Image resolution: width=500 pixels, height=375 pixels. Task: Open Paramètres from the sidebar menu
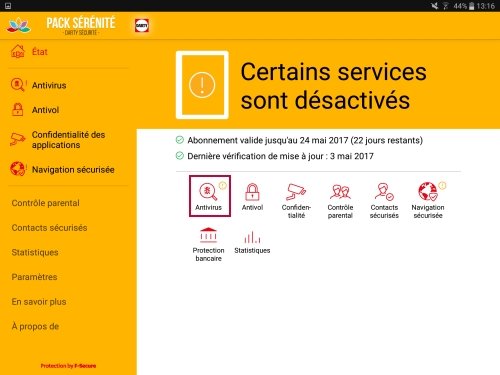pos(34,277)
